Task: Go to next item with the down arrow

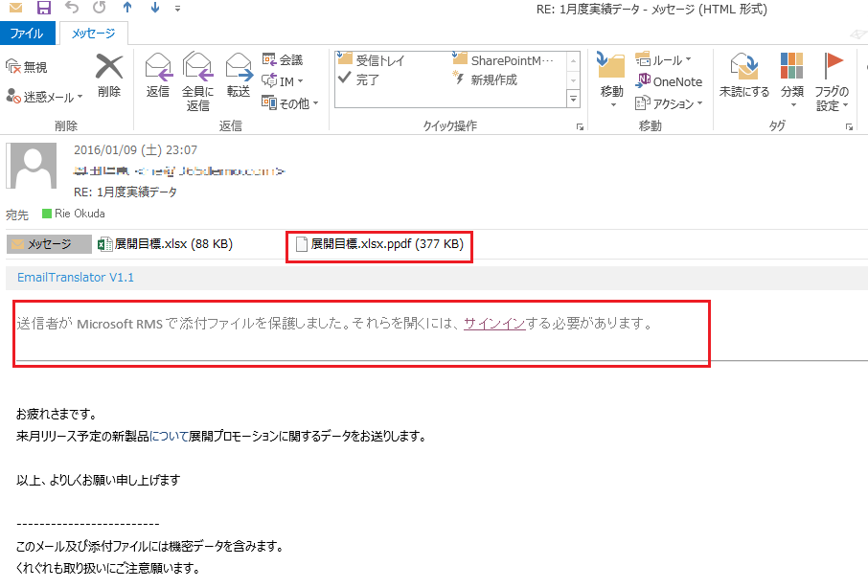Action: coord(155,8)
